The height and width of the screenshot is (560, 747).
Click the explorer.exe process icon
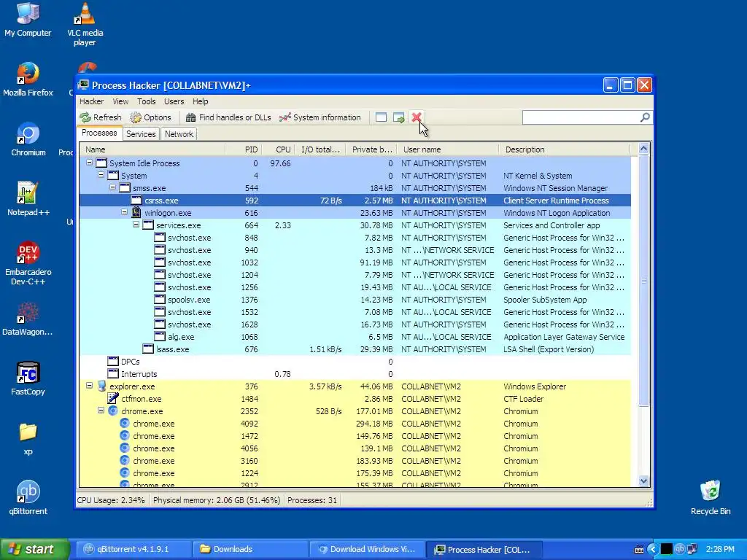[101, 386]
